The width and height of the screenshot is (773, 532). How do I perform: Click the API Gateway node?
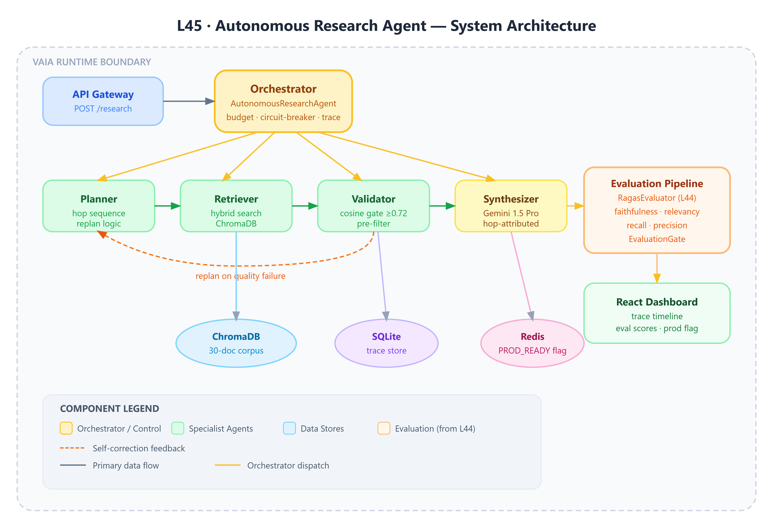(x=103, y=101)
